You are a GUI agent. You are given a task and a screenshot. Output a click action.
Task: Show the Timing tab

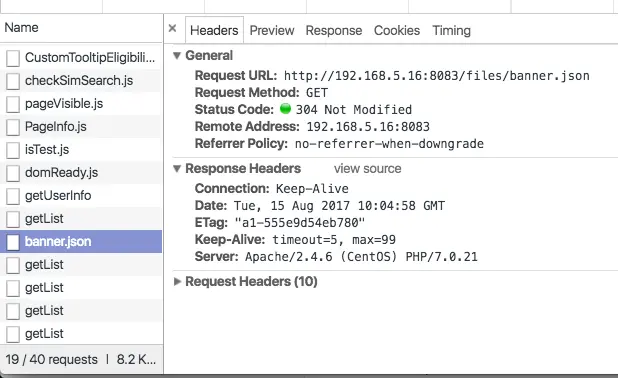pos(451,30)
